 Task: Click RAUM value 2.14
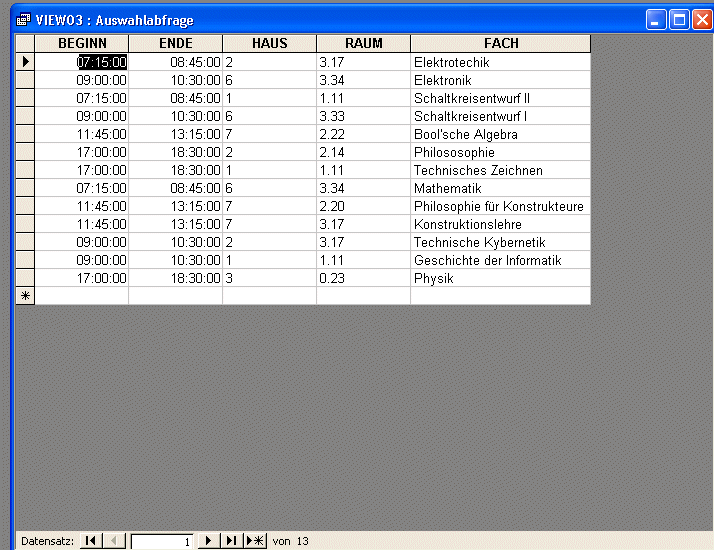point(363,152)
